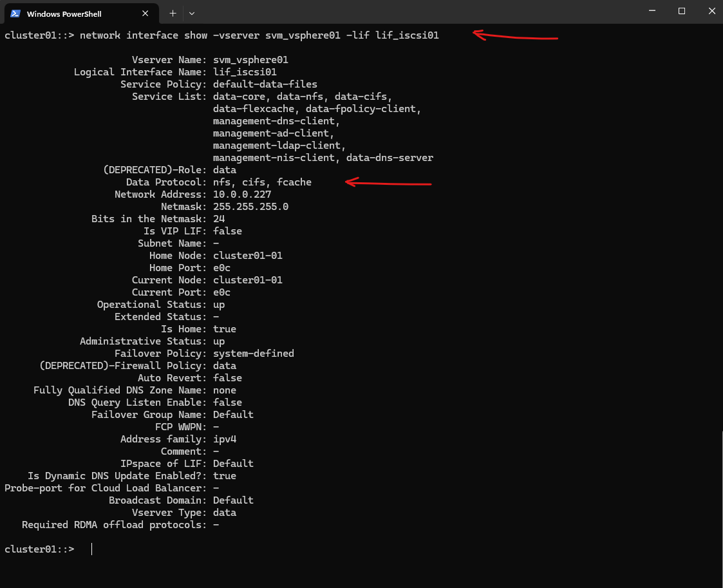
Task: Click the Service Policy value default-data-files
Action: (x=265, y=84)
